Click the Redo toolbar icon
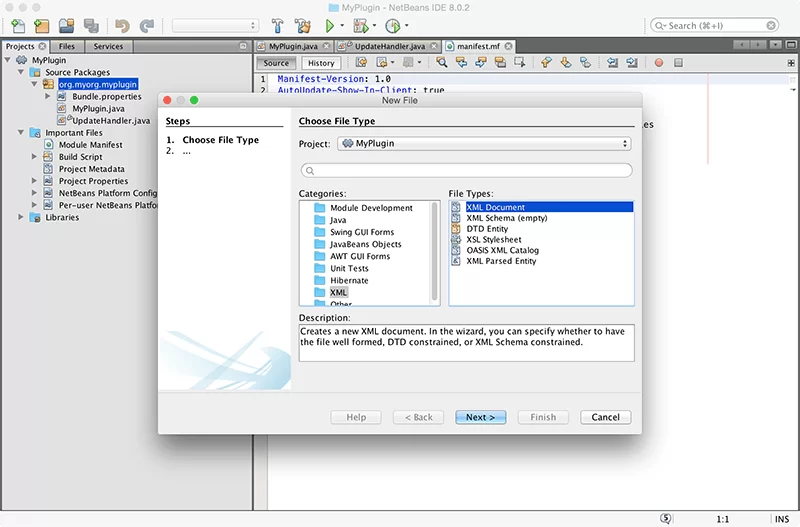 point(147,26)
